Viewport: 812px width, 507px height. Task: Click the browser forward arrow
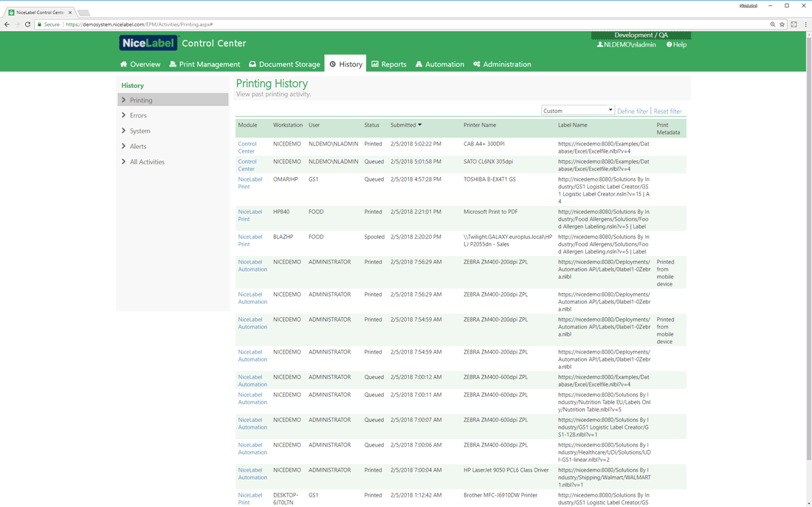pos(17,24)
